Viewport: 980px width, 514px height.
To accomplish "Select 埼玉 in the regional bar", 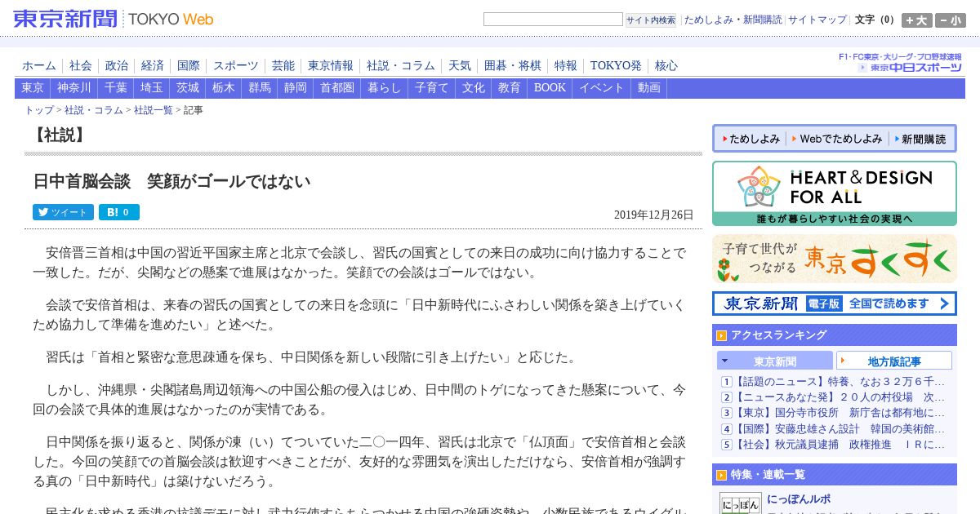I will point(152,88).
